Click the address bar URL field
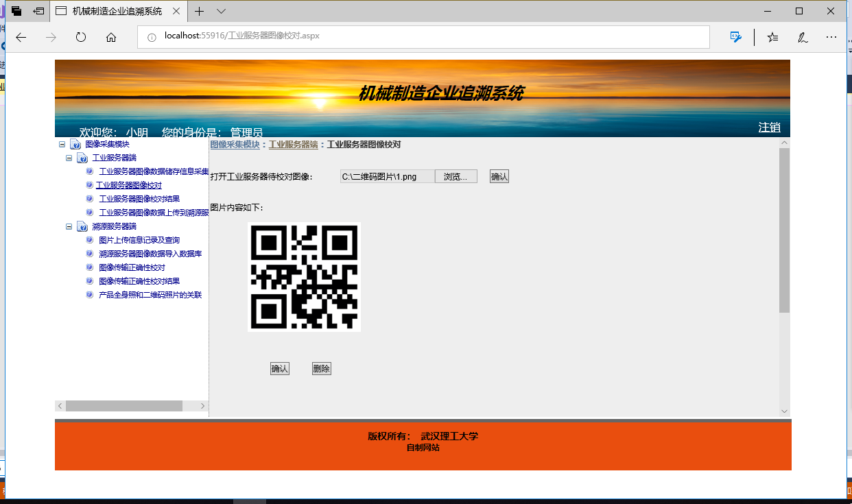 tap(423, 36)
